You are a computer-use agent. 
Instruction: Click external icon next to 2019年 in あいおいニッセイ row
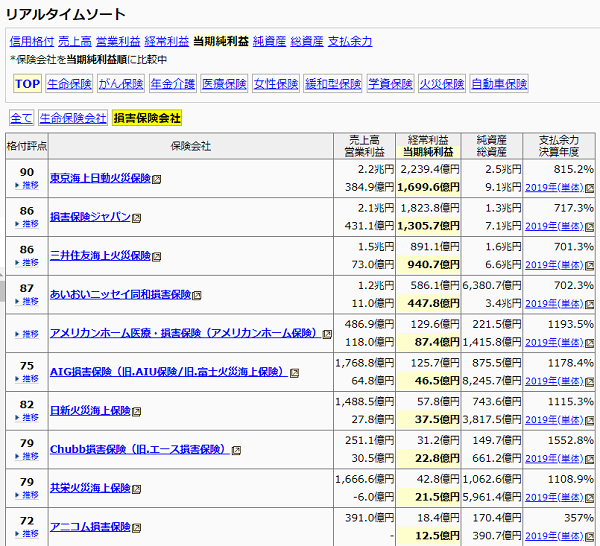click(590, 305)
